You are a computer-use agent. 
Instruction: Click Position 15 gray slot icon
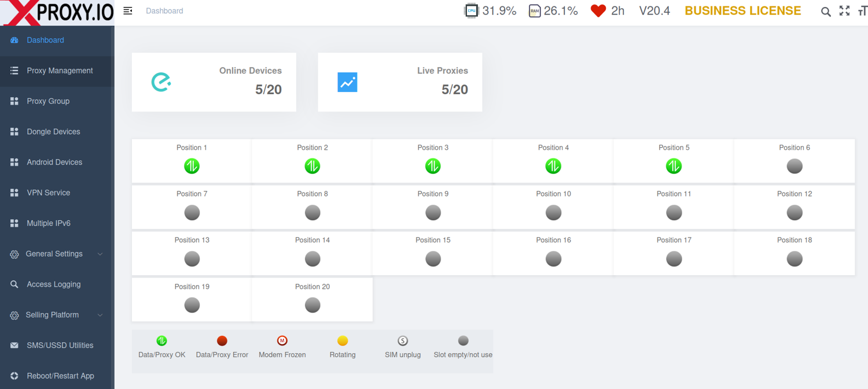(x=433, y=259)
